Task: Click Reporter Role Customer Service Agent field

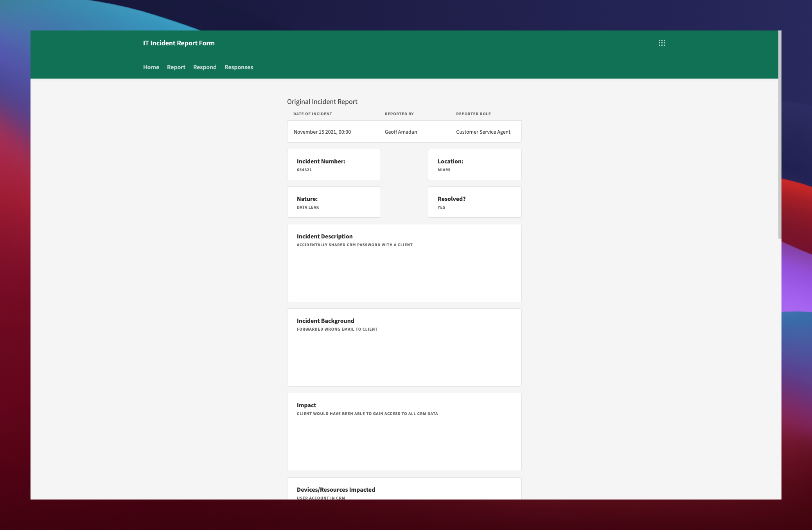Action: click(x=482, y=131)
